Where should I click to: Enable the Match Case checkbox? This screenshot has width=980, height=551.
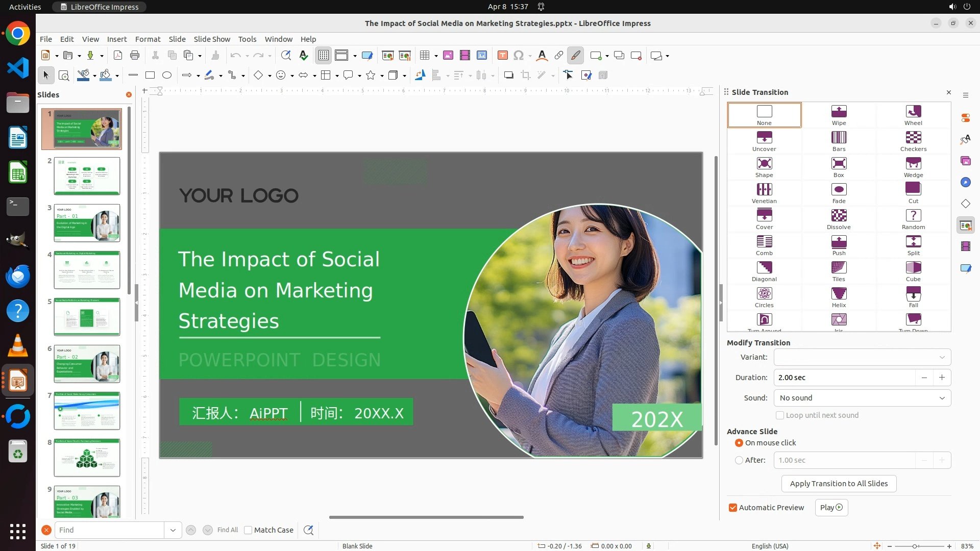[x=248, y=530]
